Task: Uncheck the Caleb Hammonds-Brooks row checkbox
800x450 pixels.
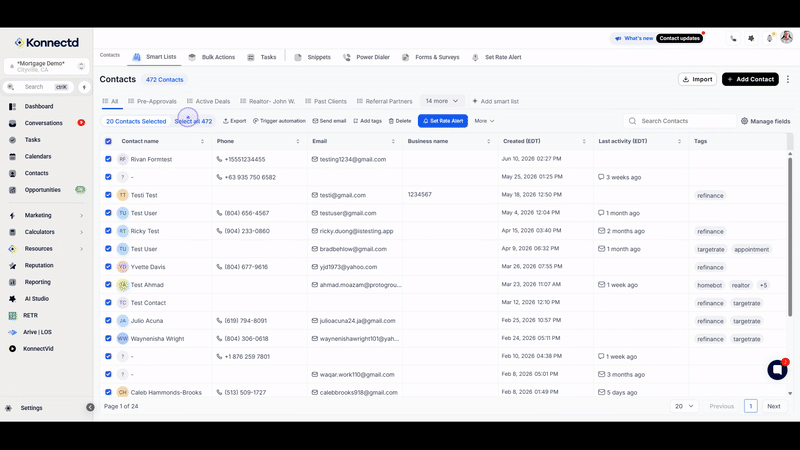Action: [108, 392]
